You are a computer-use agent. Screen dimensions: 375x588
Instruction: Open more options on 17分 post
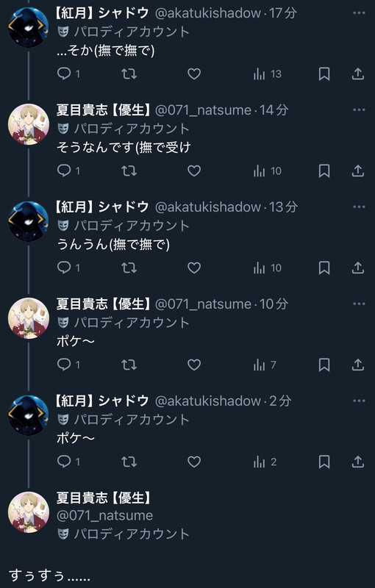(x=359, y=13)
